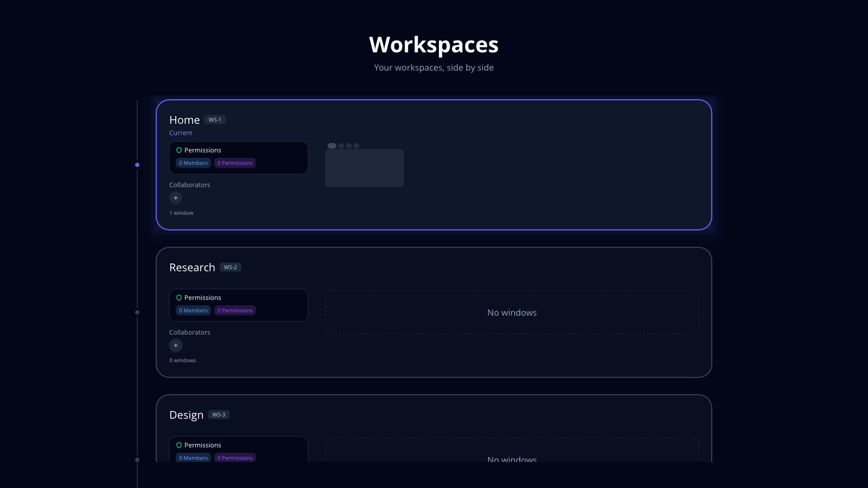The height and width of the screenshot is (488, 868).
Task: Click the WS-2 badge next to Research
Action: point(231,267)
